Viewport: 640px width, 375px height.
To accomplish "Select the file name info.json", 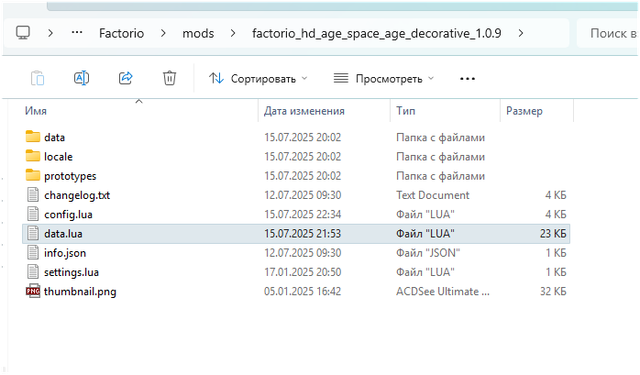I will click(x=65, y=253).
